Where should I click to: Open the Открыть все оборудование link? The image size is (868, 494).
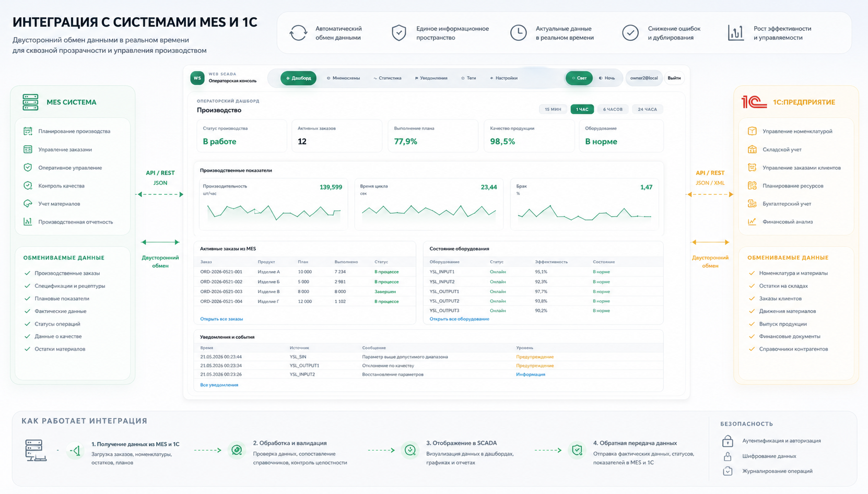point(459,319)
